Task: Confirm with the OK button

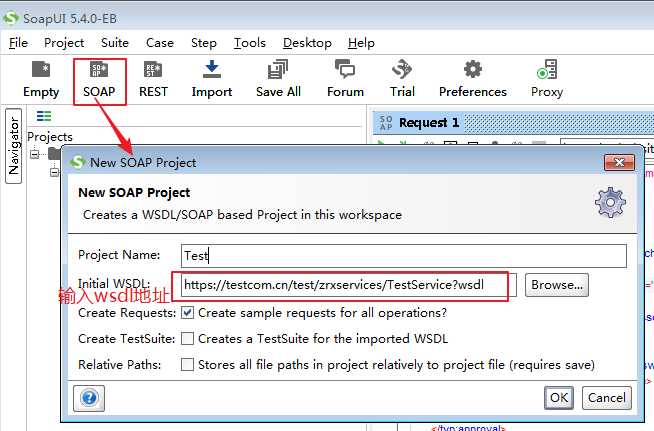Action: tap(559, 398)
